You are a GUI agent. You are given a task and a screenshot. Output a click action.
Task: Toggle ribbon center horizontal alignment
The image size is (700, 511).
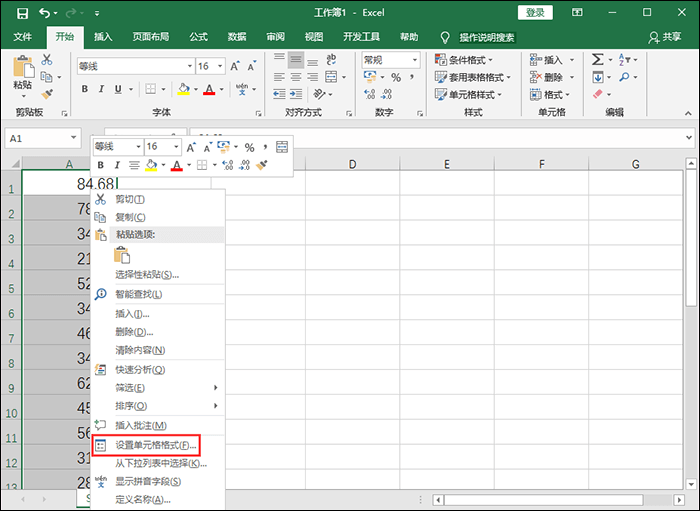point(296,77)
